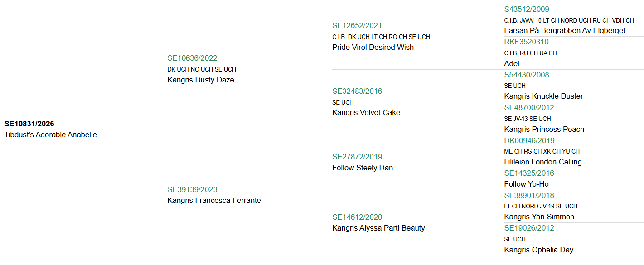Open SE12652/2021 pedigree link

(x=357, y=25)
